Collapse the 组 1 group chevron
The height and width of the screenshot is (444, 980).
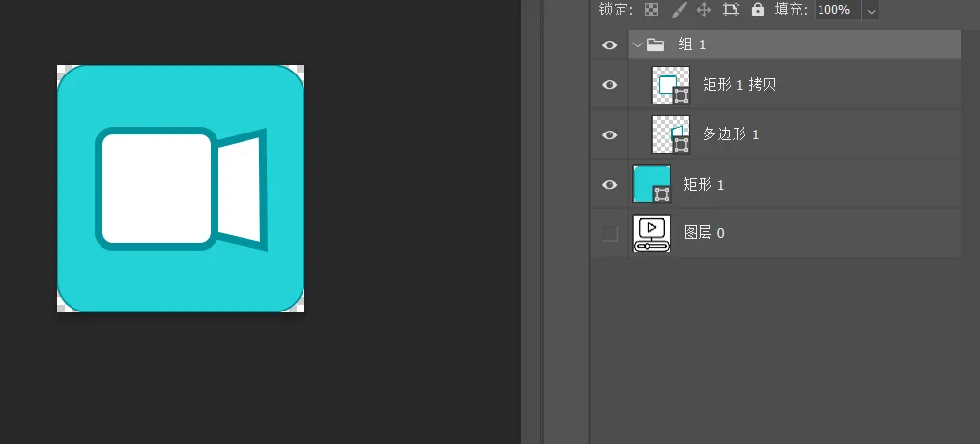[637, 44]
